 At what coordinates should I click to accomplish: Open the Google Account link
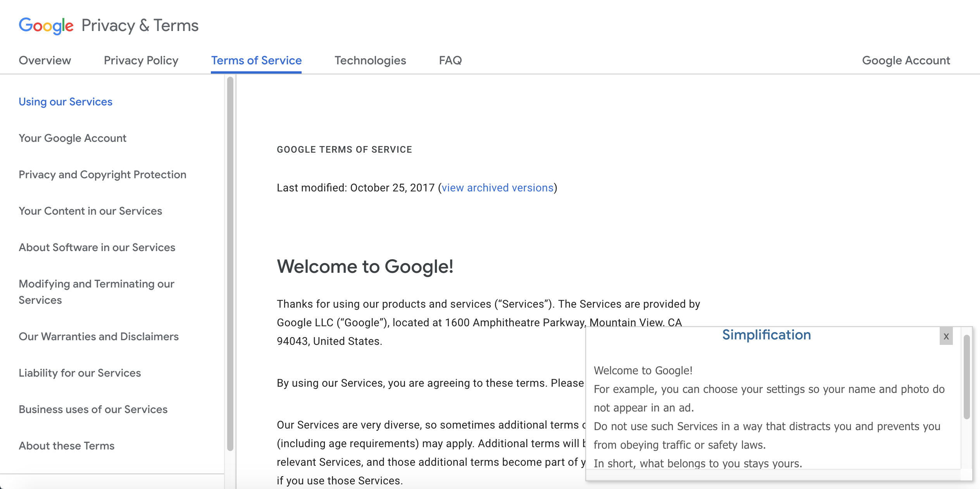coord(906,60)
